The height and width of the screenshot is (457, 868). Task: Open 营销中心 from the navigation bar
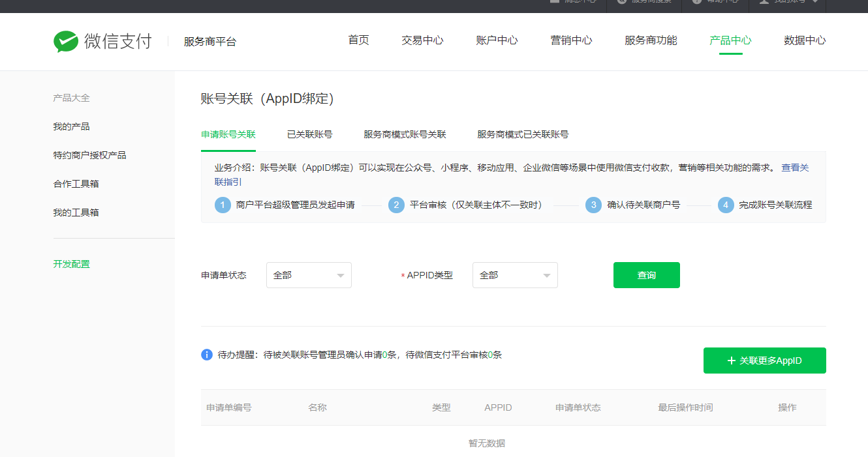click(571, 40)
